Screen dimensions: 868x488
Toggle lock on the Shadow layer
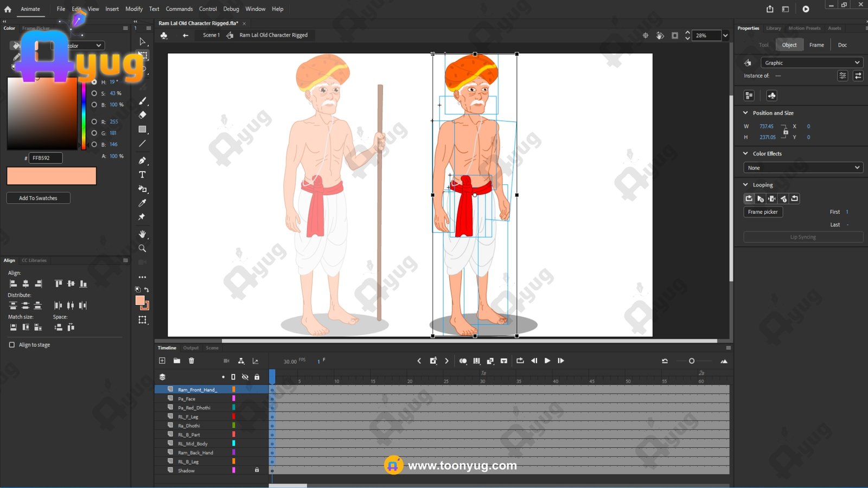point(257,470)
